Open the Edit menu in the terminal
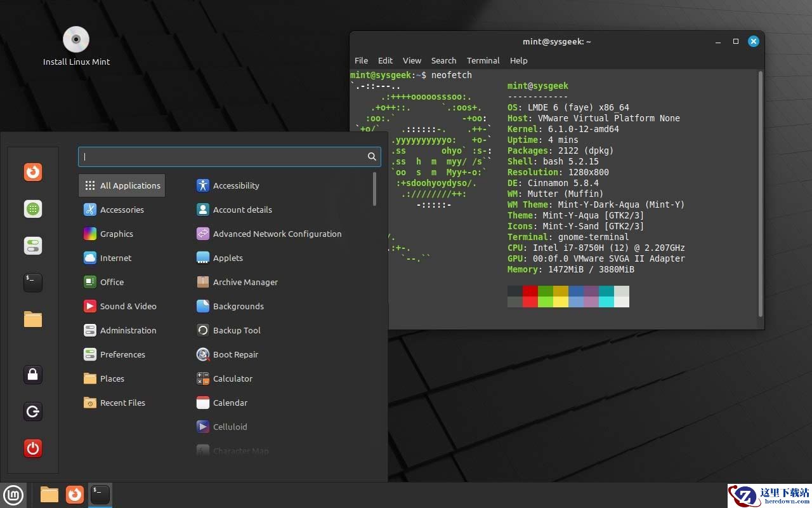Viewport: 812px width, 508px height. coord(386,60)
